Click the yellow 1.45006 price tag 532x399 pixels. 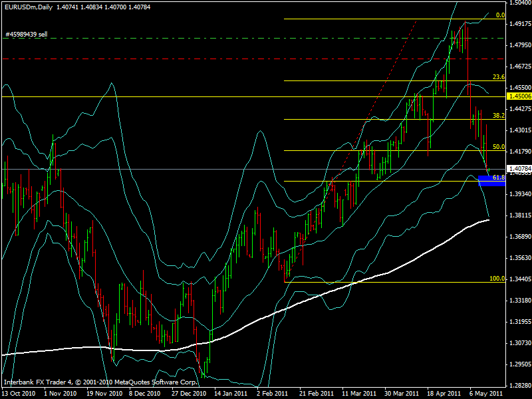coord(519,96)
